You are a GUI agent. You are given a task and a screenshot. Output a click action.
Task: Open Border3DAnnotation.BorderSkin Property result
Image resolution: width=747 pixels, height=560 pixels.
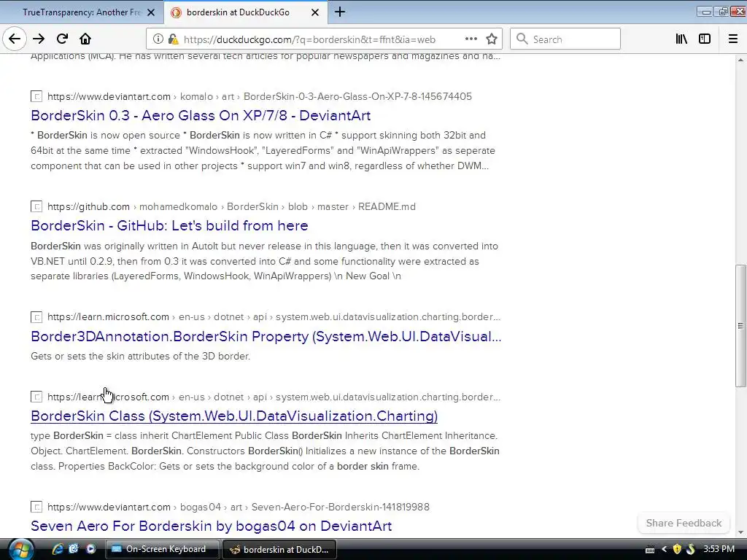tap(266, 337)
